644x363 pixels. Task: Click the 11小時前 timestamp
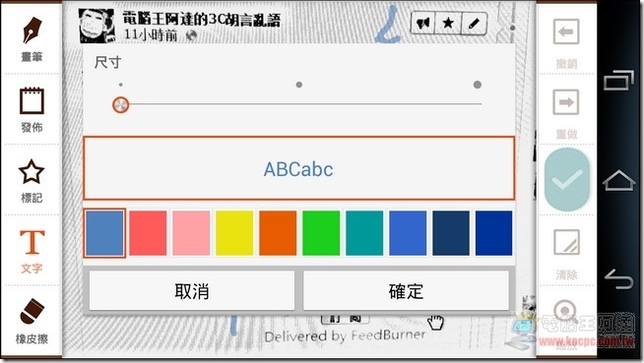(151, 35)
